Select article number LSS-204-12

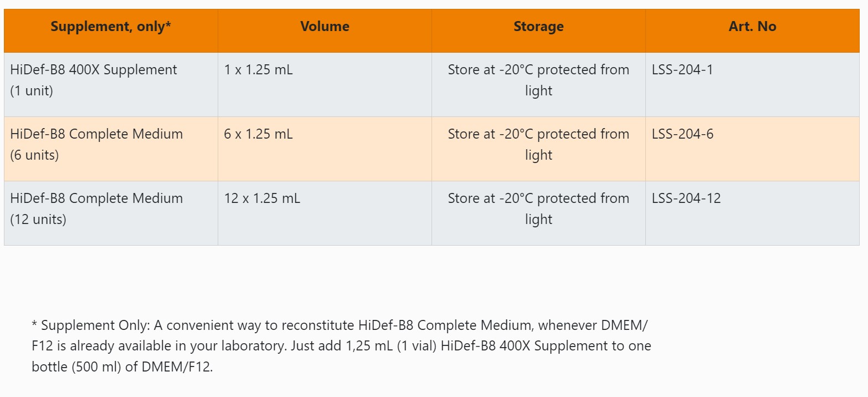tap(686, 198)
